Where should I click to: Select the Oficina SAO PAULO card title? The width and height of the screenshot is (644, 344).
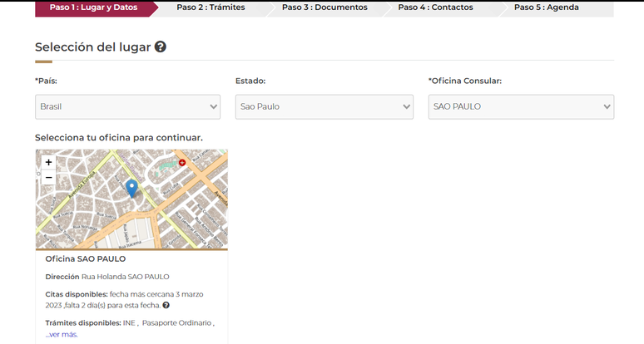point(85,258)
